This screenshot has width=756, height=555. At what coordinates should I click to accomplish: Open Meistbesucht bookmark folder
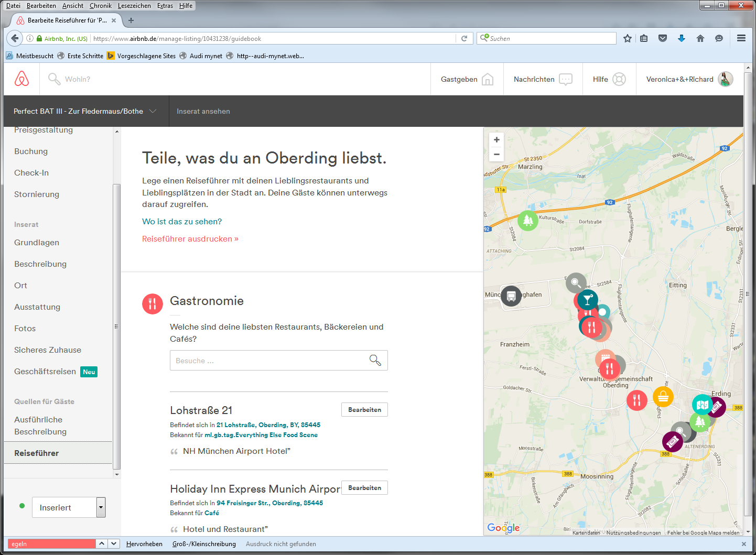coord(30,56)
